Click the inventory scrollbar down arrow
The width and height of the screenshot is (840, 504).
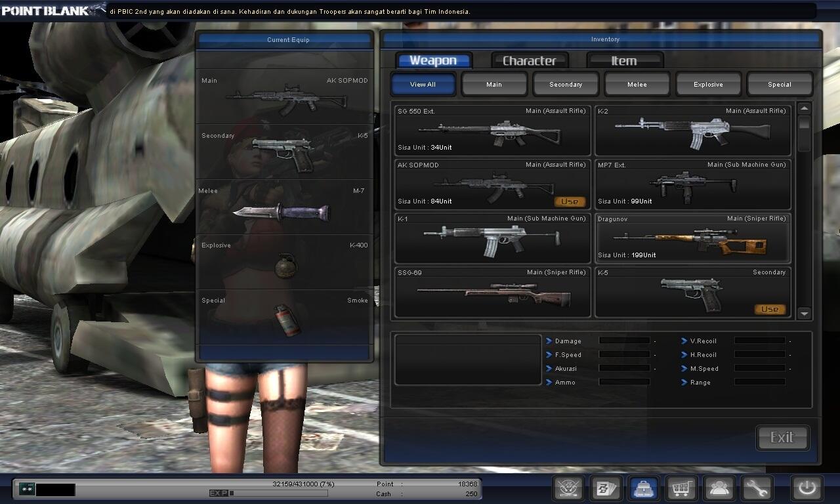pos(805,314)
